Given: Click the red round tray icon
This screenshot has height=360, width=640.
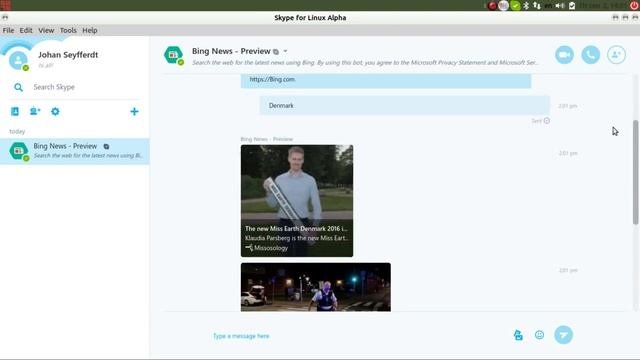Looking at the screenshot, I should pos(492,5).
